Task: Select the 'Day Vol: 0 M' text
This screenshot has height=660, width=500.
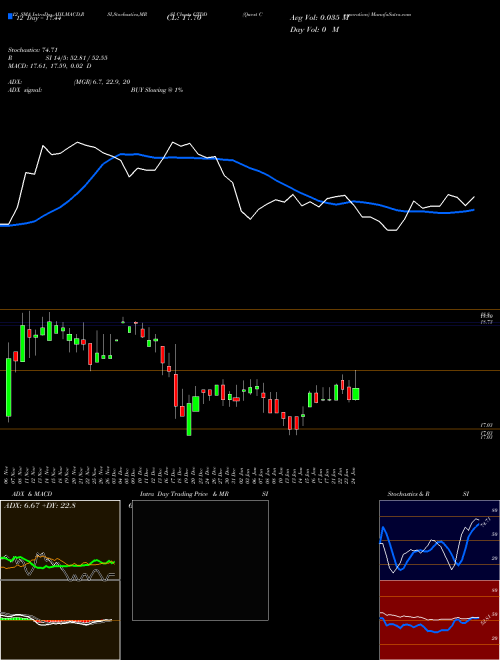Action: (x=314, y=29)
